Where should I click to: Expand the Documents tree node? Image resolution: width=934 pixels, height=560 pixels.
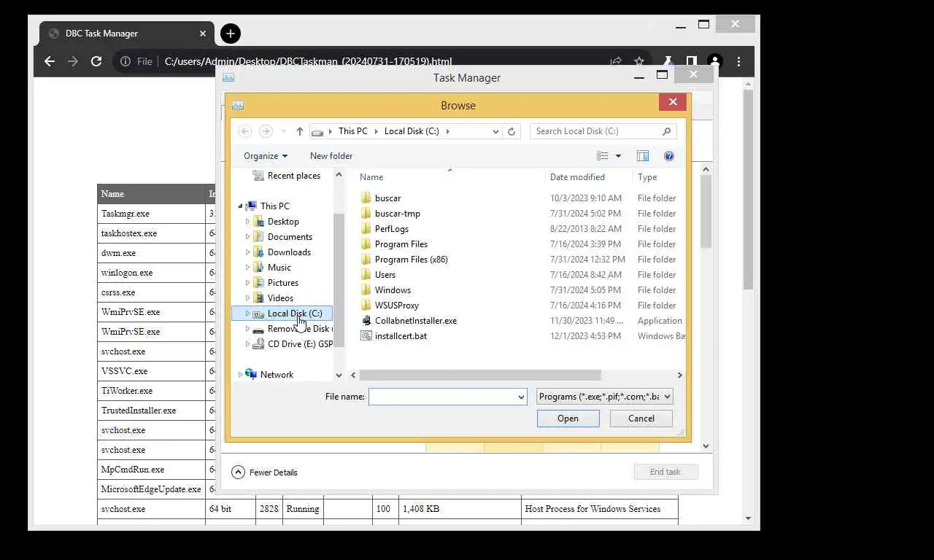point(247,237)
